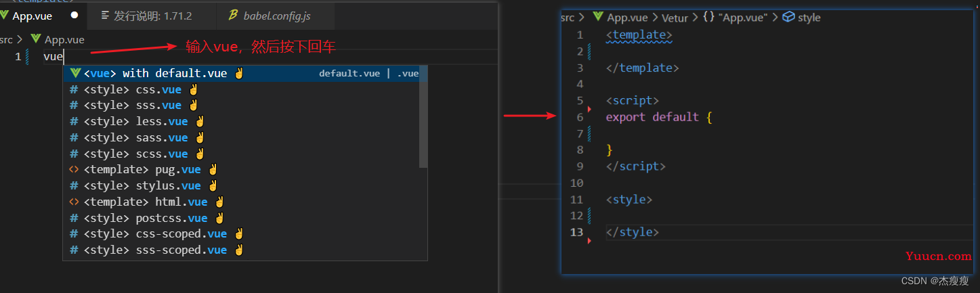Click the hash icon beside css.vue suggestion
Screen dimensions: 980x293
[x=74, y=89]
